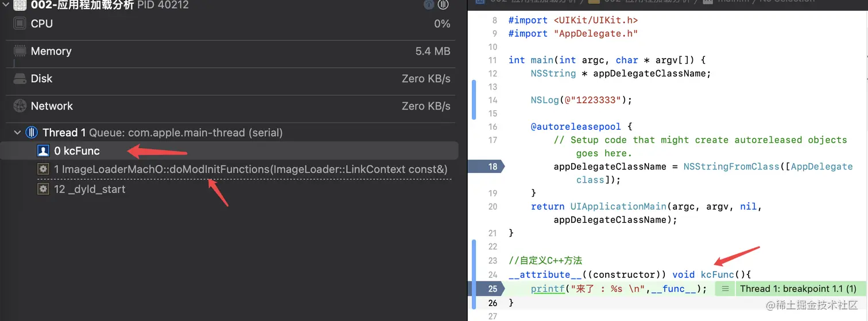Image resolution: width=868 pixels, height=321 pixels.
Task: Click the Disk drive icon
Action: 20,79
